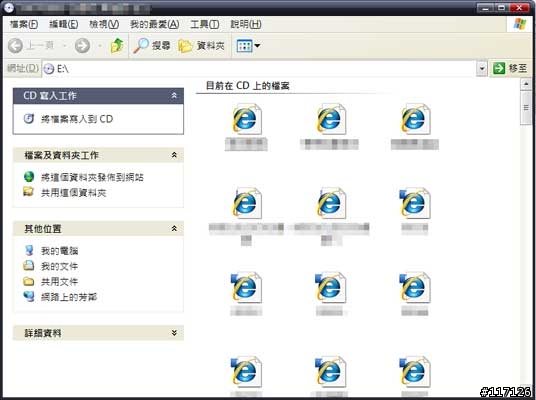Click the E:\ address bar field
This screenshot has width=536, height=400.
(260, 69)
